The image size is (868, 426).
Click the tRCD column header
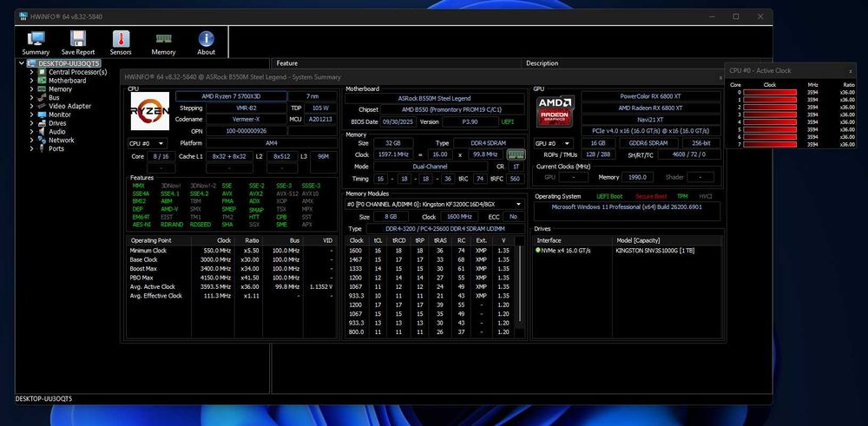click(399, 240)
